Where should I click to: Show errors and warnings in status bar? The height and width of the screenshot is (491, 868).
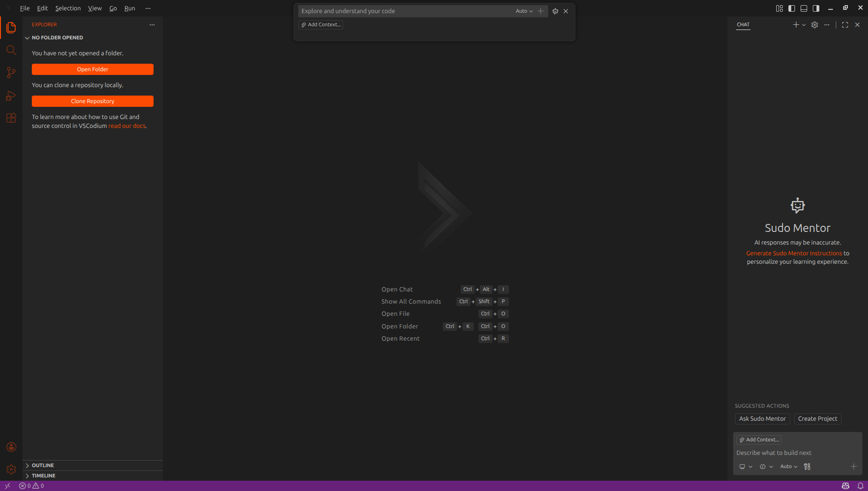tap(31, 486)
